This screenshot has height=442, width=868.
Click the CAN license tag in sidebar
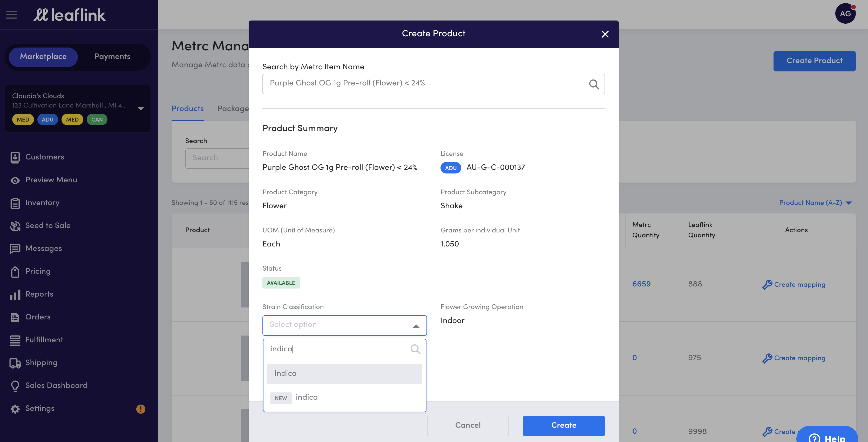pos(97,120)
